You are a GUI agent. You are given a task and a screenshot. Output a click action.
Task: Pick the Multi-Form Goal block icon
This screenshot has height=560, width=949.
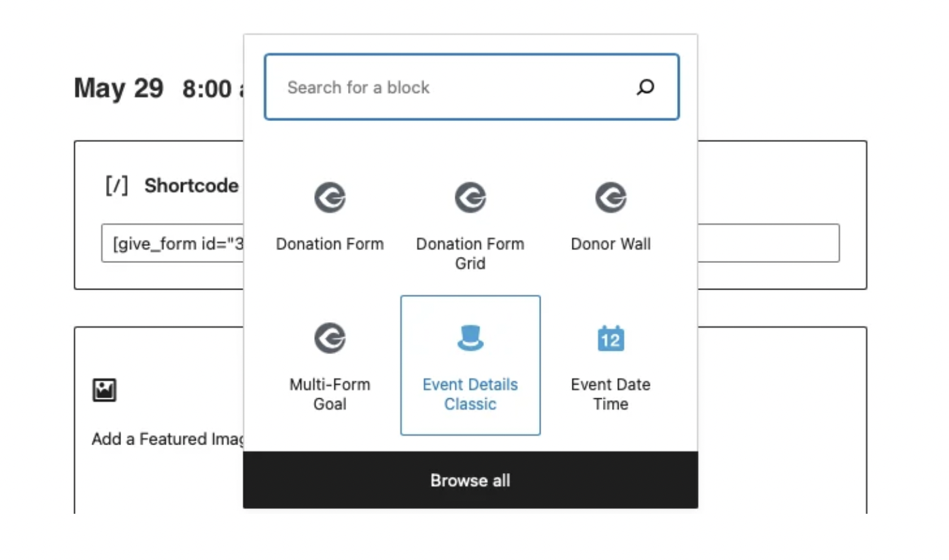(x=330, y=338)
